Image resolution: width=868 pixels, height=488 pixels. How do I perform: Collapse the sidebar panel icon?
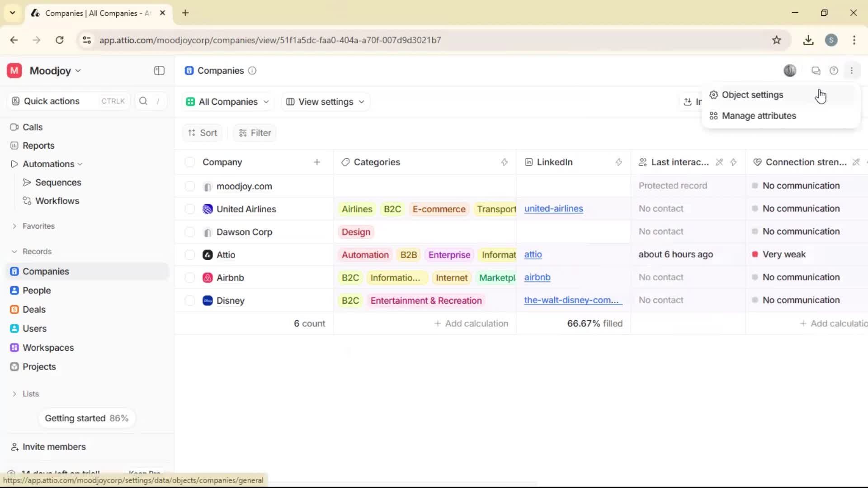[x=159, y=70]
